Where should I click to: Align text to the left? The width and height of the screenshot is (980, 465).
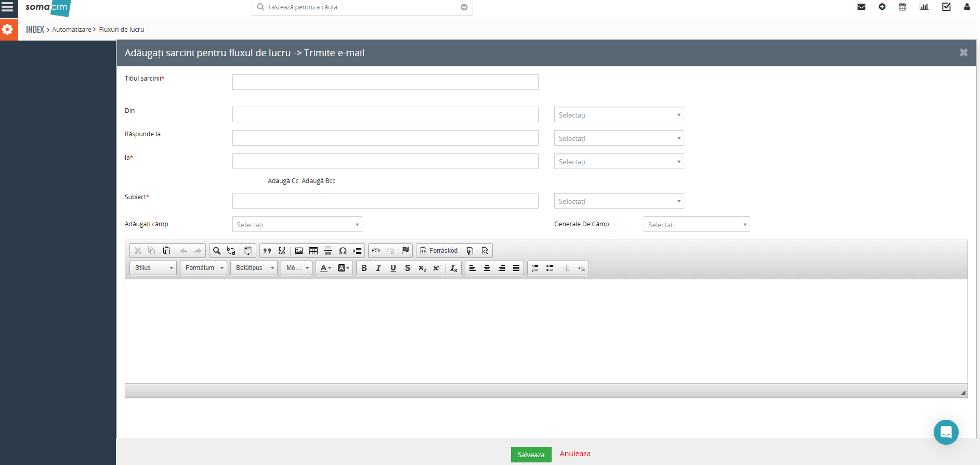coord(473,268)
